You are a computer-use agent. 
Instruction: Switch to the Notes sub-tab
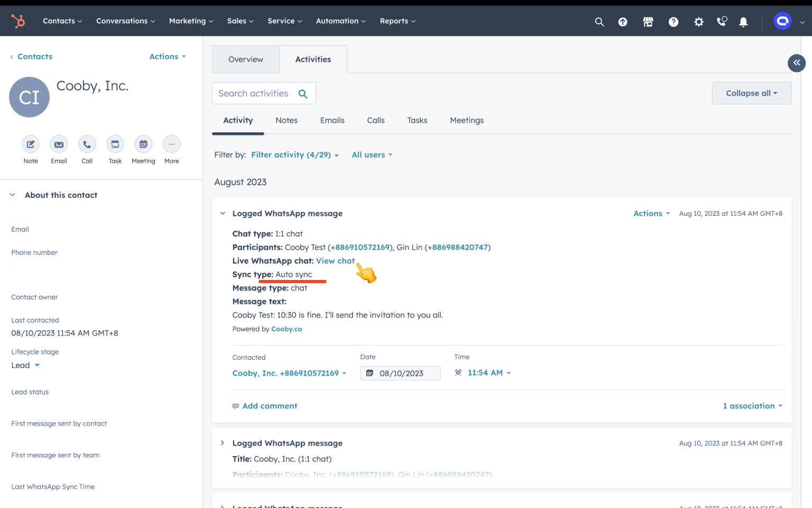click(287, 121)
